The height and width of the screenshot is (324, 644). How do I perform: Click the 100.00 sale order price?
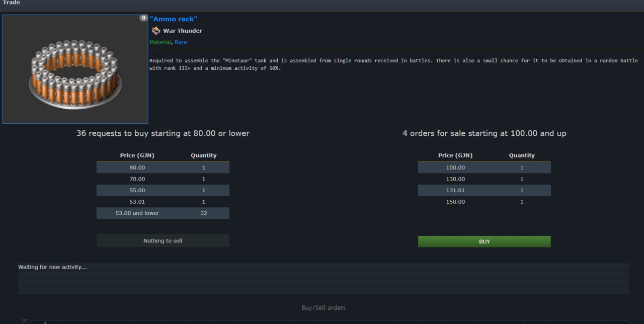point(455,168)
